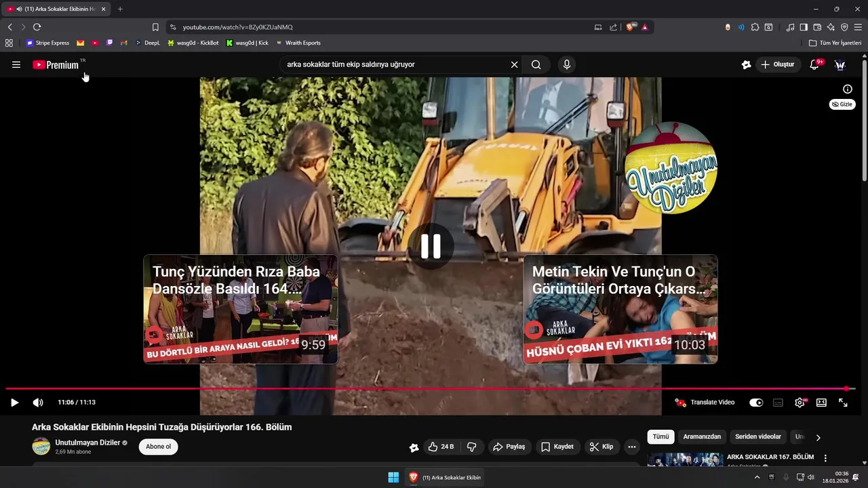Screen dimensions: 868x488
Task: Click the sparkle Ask icon beside Oluştur
Action: [x=746, y=65]
